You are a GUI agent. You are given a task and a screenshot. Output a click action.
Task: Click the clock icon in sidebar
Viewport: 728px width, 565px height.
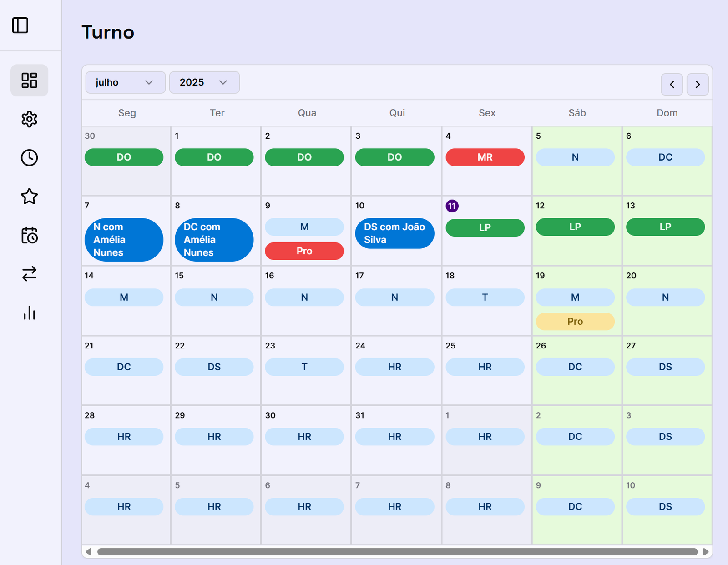30,158
